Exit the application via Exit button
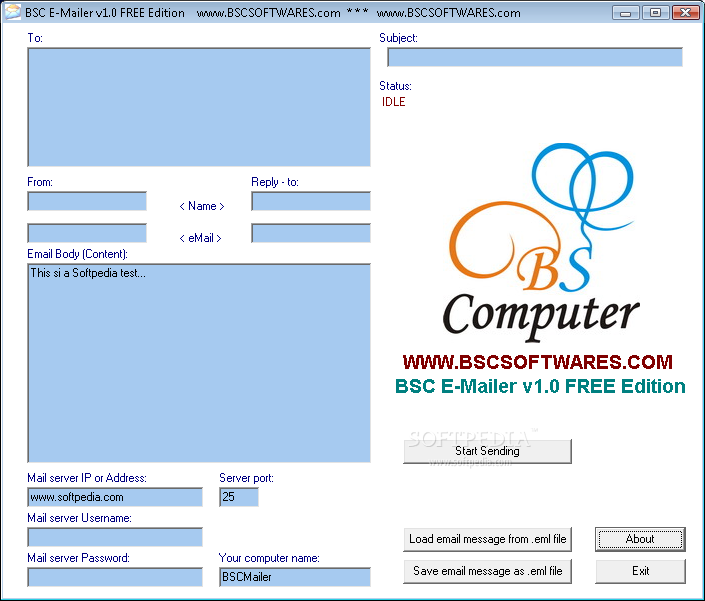The width and height of the screenshot is (705, 601). [x=640, y=571]
